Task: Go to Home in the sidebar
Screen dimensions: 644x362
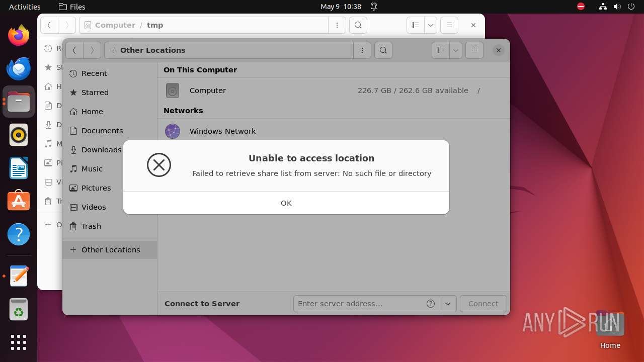Action: pyautogui.click(x=110, y=112)
